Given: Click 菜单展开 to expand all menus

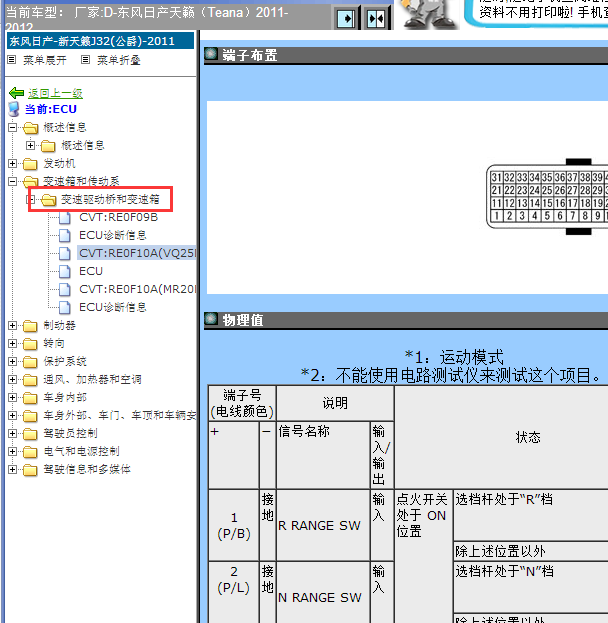Looking at the screenshot, I should tap(45, 60).
